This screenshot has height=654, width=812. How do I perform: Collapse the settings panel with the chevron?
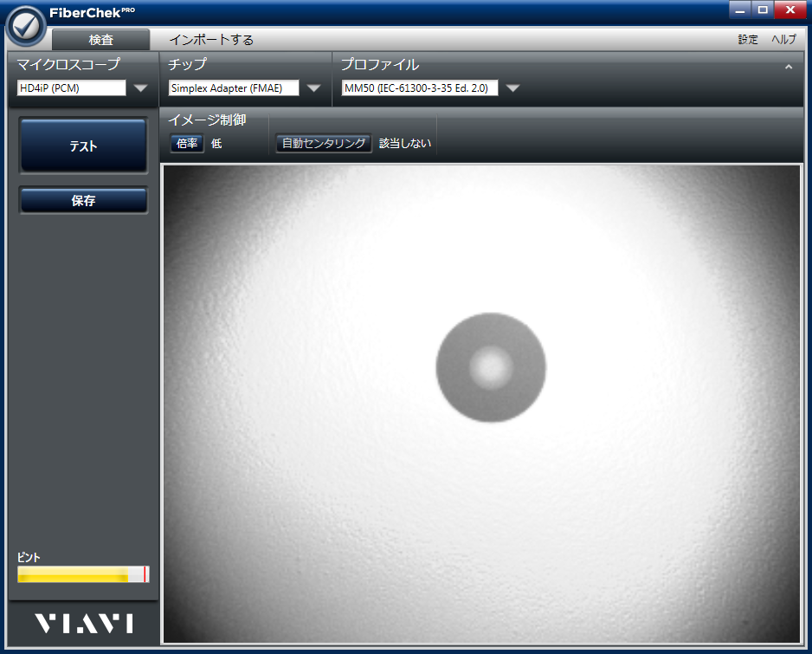(x=788, y=67)
